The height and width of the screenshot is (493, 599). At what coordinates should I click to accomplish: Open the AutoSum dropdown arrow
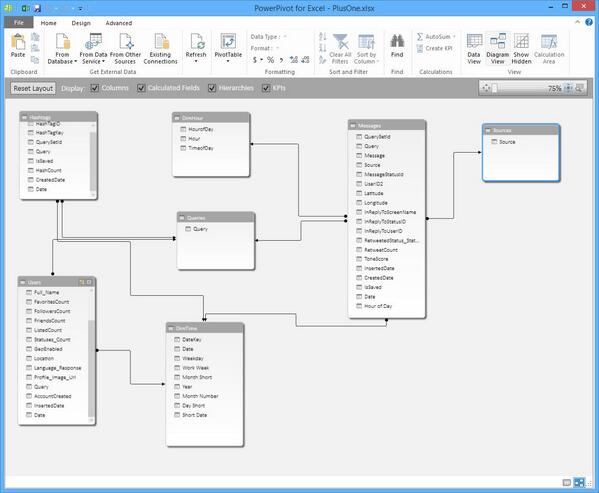point(454,37)
